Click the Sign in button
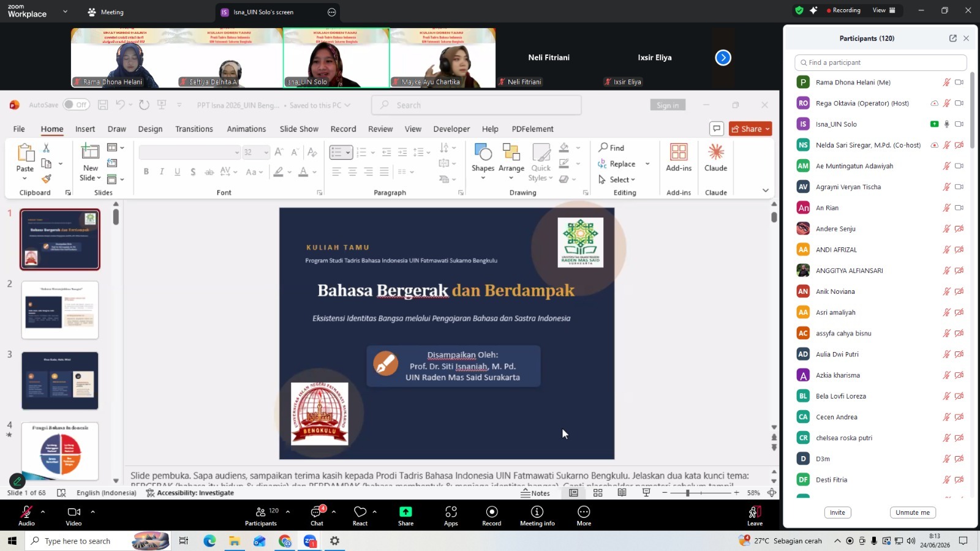 click(668, 105)
